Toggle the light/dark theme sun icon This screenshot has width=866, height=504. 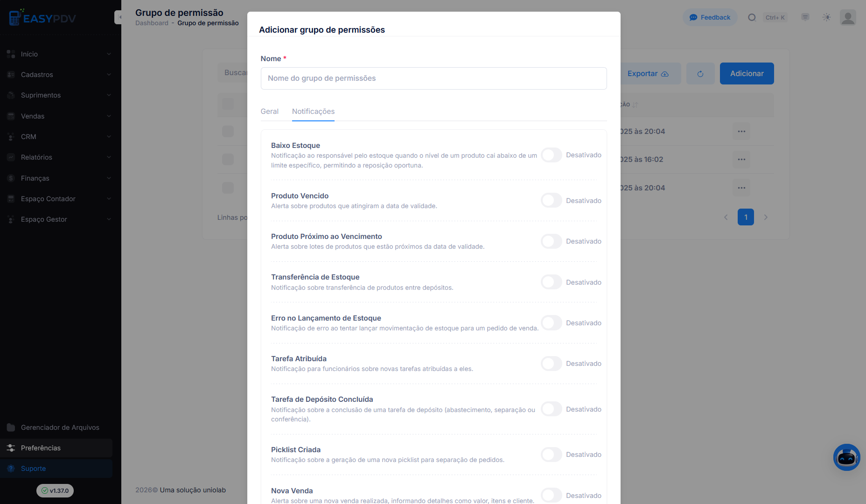pyautogui.click(x=826, y=17)
